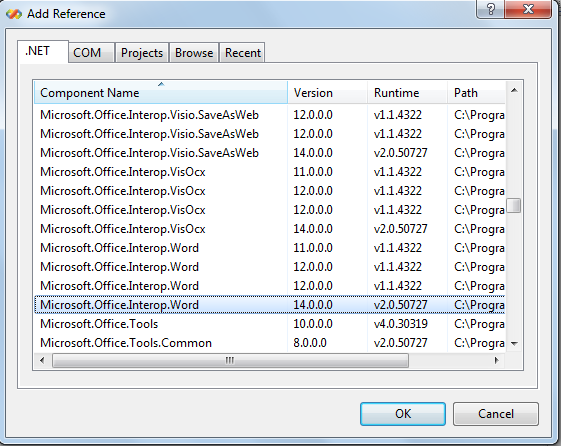Select the Browse tab
This screenshot has width=561, height=446.
point(194,53)
